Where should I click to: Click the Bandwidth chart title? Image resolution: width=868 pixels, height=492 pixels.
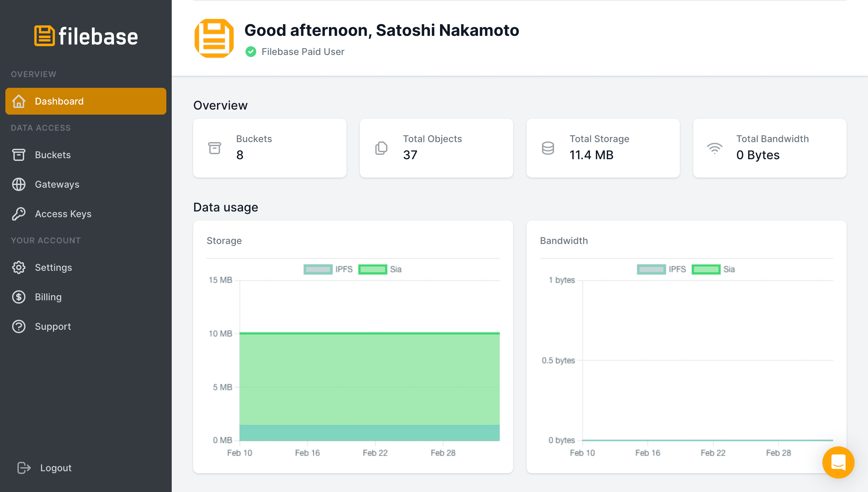coord(564,241)
